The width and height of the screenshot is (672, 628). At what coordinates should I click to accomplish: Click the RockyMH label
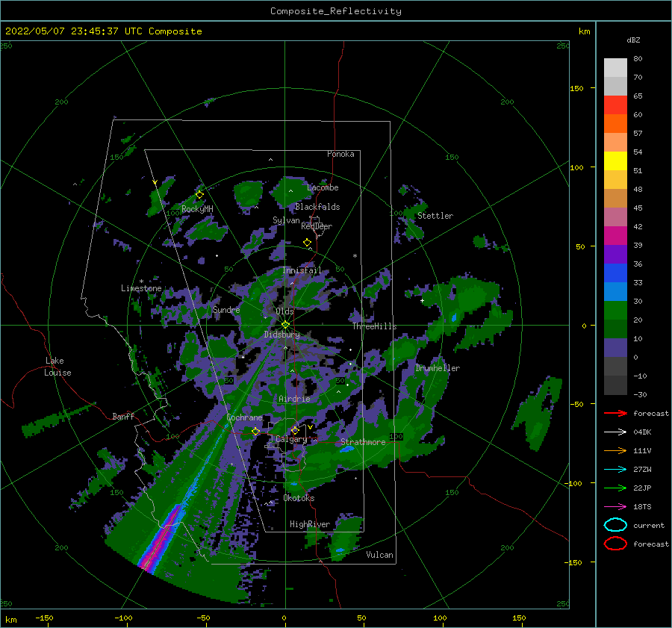(197, 209)
